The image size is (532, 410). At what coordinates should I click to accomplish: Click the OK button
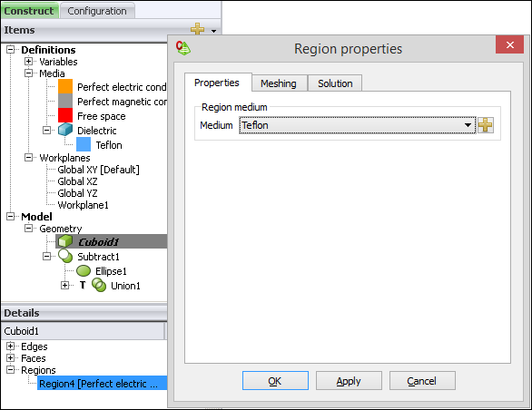coord(275,380)
